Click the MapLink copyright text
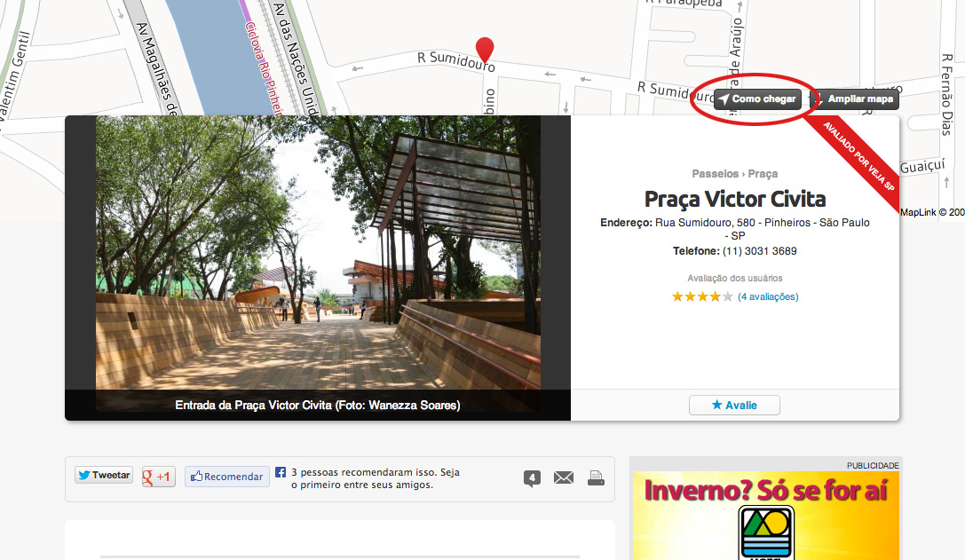Viewport: 965px width, 560px height. click(x=931, y=212)
